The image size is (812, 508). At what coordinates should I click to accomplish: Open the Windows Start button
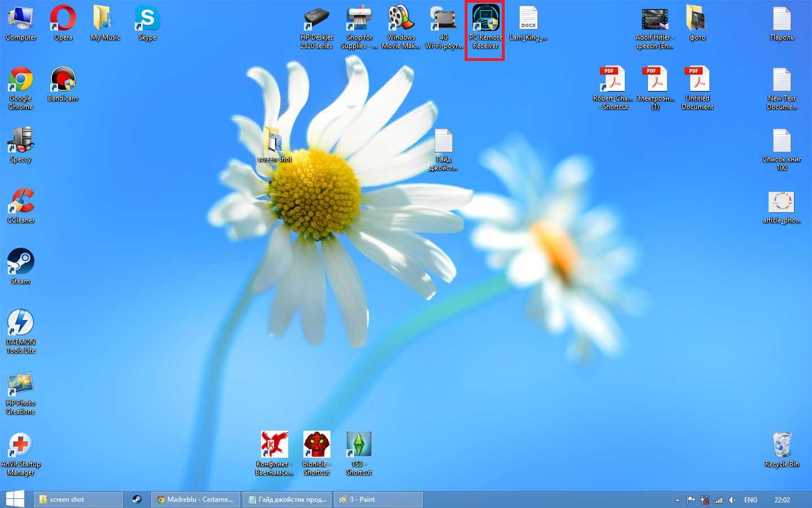(15, 499)
